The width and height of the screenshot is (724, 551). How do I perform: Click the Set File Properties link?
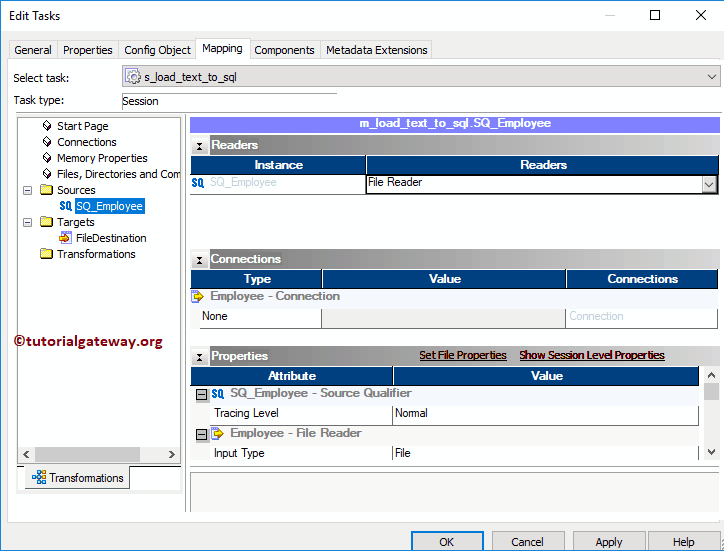tap(462, 356)
